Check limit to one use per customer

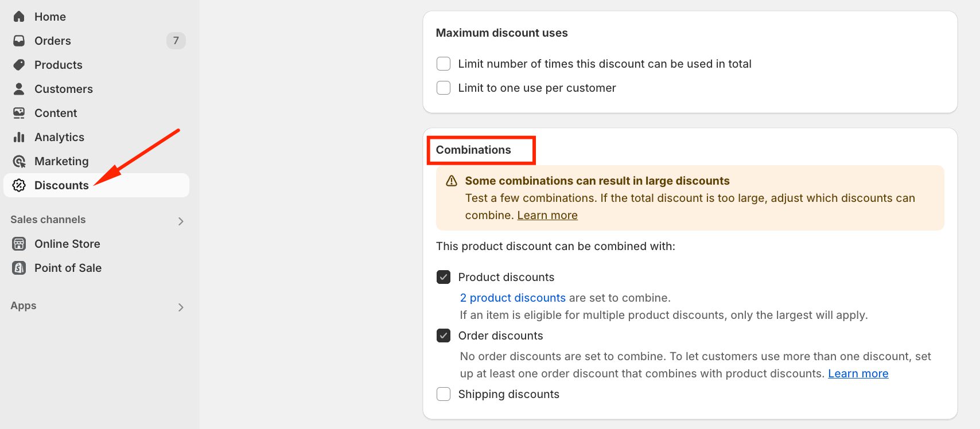coord(443,88)
